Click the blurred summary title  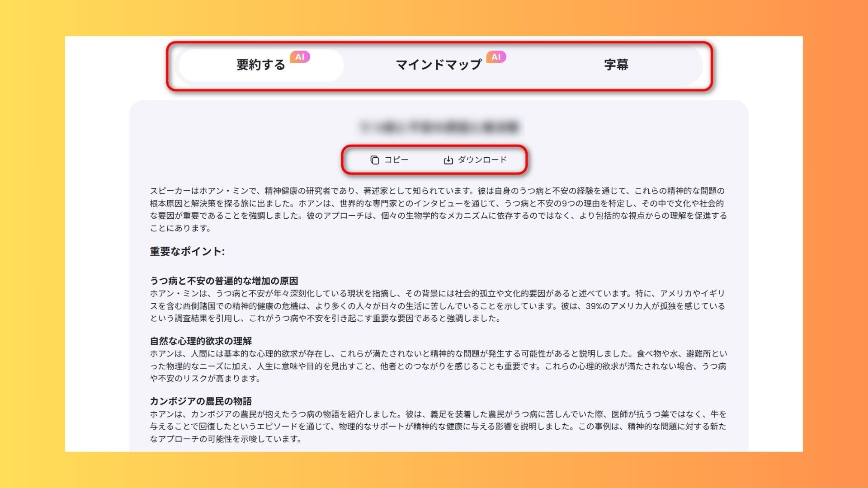[x=439, y=127]
